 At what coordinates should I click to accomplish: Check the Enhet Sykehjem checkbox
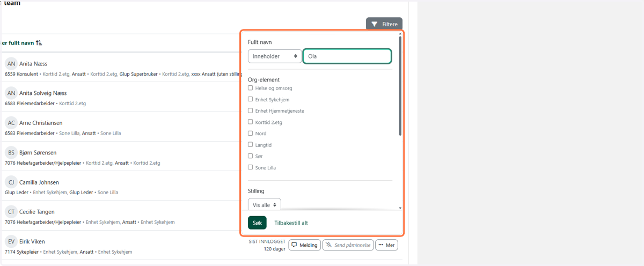point(250,99)
